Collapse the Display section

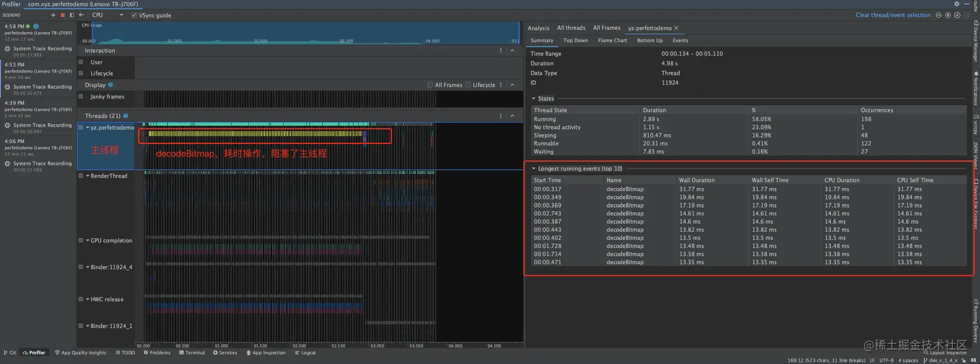513,85
